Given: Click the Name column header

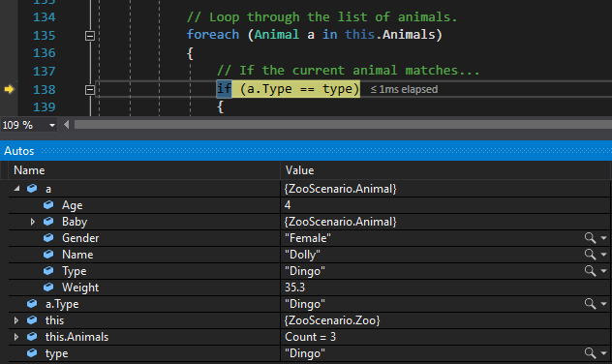Looking at the screenshot, I should coord(144,170).
